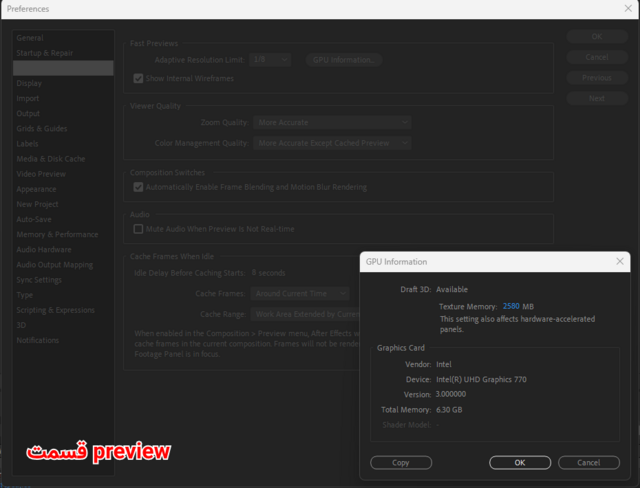640x488 pixels.
Task: Enable Mute Audio When Preview Not Real-time
Action: point(138,229)
